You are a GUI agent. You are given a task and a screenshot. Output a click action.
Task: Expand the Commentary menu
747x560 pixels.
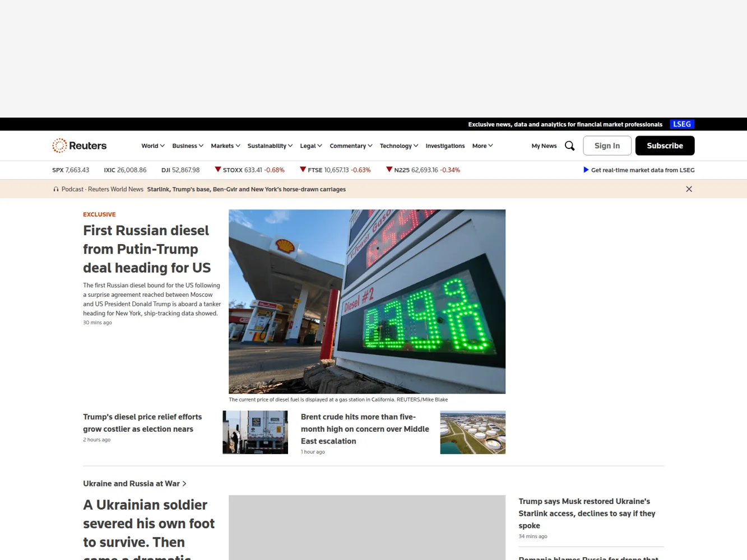coord(351,146)
